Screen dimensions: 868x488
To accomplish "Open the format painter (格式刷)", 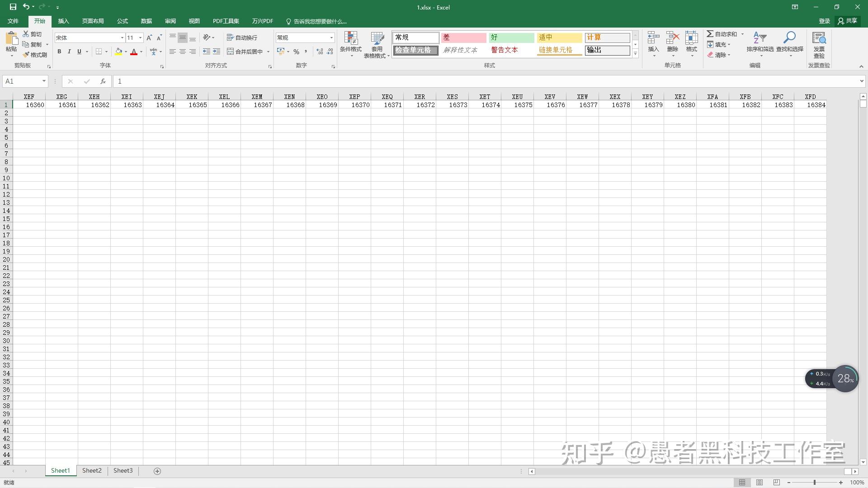I will (x=36, y=54).
